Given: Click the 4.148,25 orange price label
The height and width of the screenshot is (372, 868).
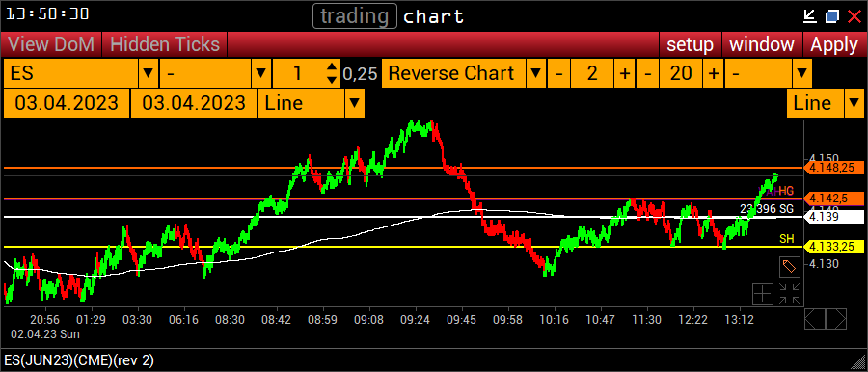Looking at the screenshot, I should click(833, 167).
